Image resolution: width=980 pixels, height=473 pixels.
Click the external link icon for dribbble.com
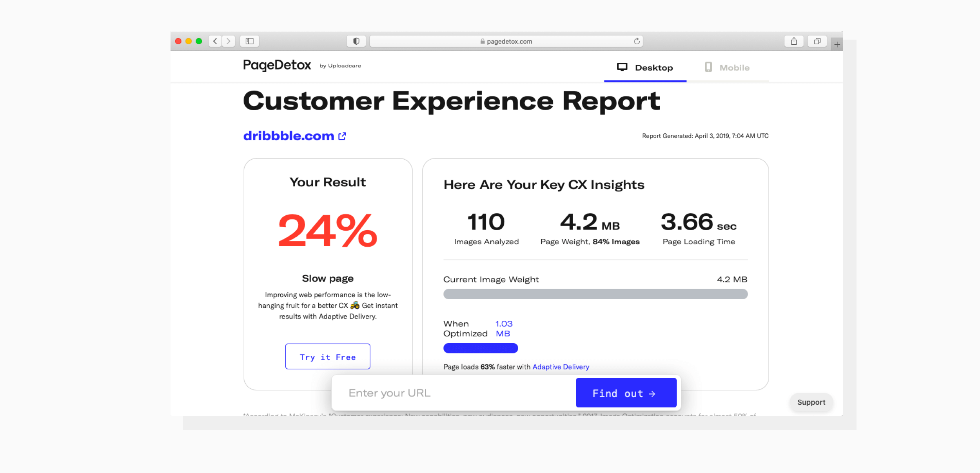click(x=343, y=136)
